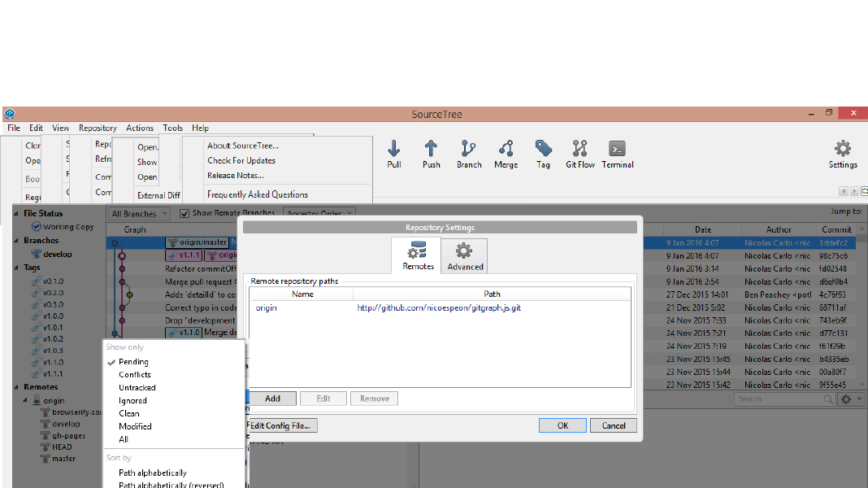The image size is (868, 488).
Task: Open the Repository menu
Action: [x=98, y=128]
